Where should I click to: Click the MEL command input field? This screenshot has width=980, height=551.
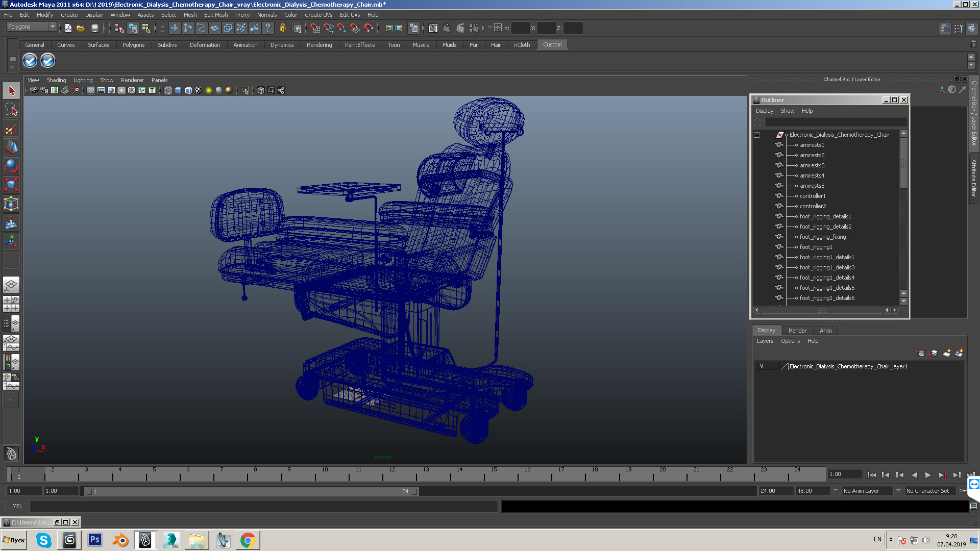[264, 506]
